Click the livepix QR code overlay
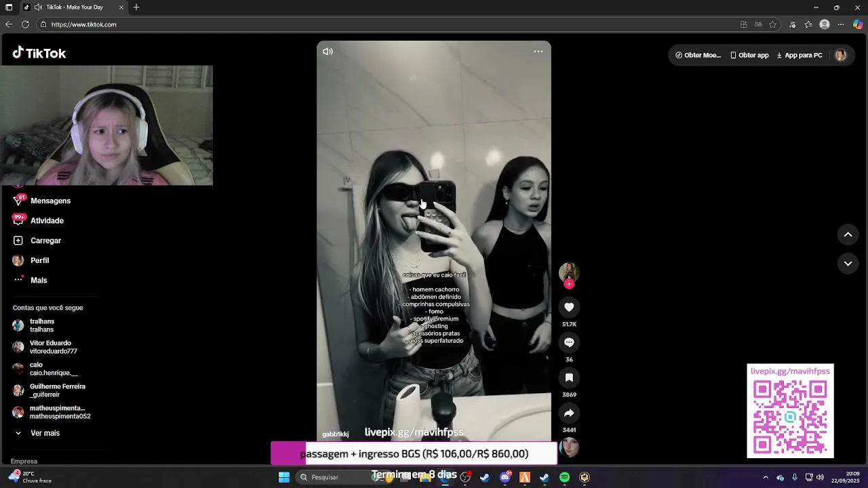The width and height of the screenshot is (868, 488). pos(790,417)
